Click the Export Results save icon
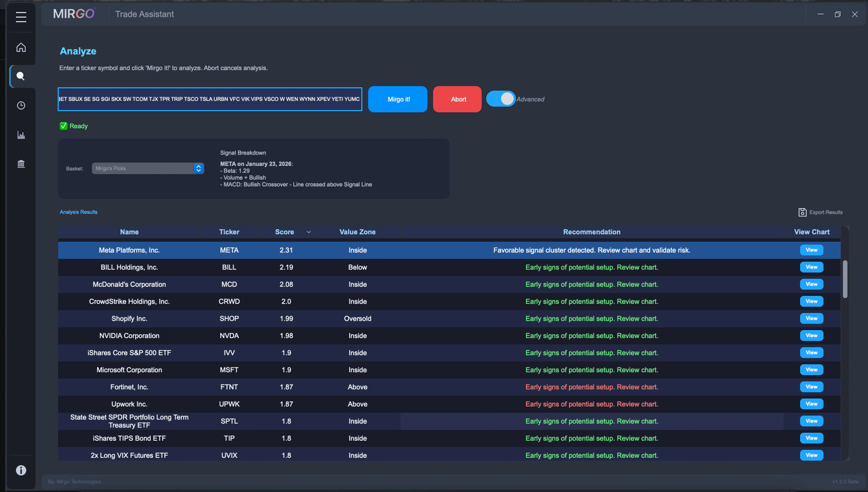Viewport: 868px width, 492px height. pyautogui.click(x=802, y=212)
